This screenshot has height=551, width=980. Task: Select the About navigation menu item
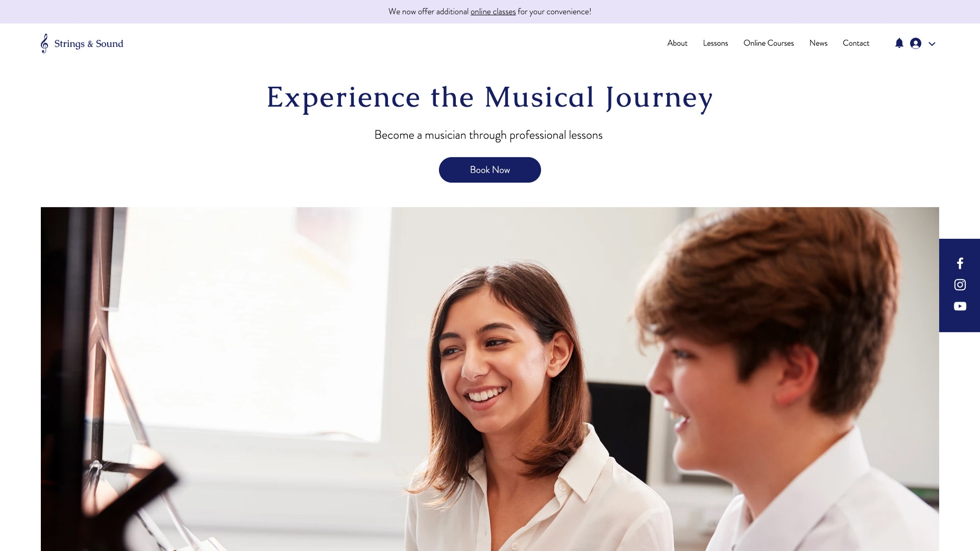[677, 43]
